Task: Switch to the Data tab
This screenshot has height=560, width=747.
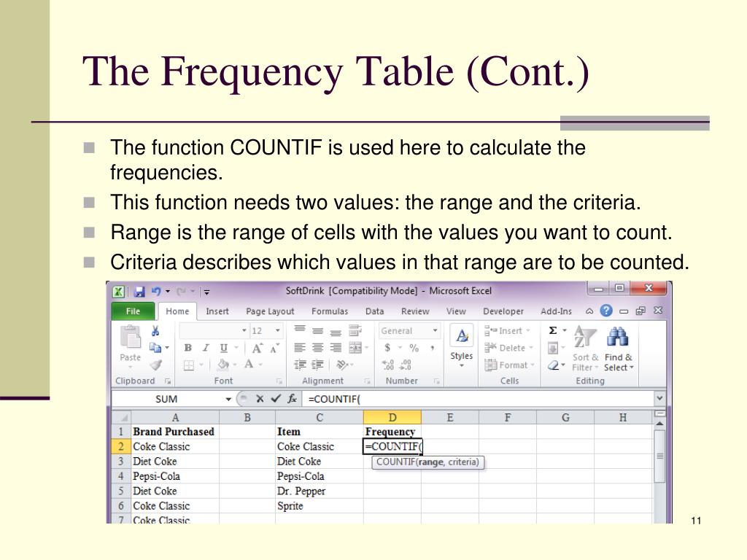Action: click(374, 311)
